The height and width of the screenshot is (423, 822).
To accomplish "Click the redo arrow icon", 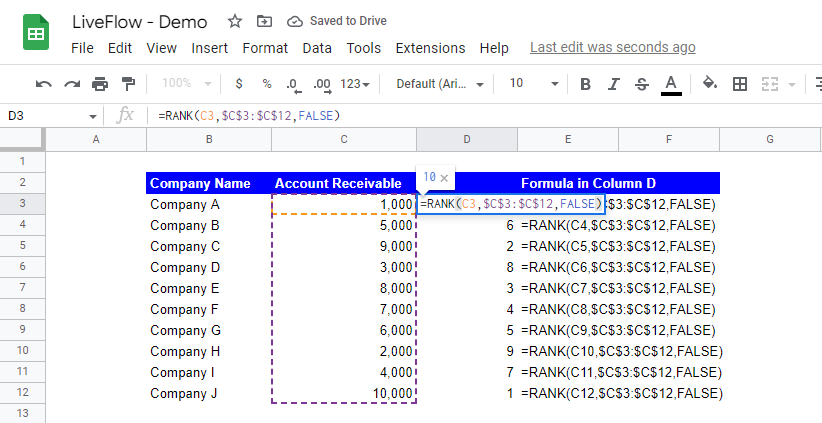I will [72, 84].
